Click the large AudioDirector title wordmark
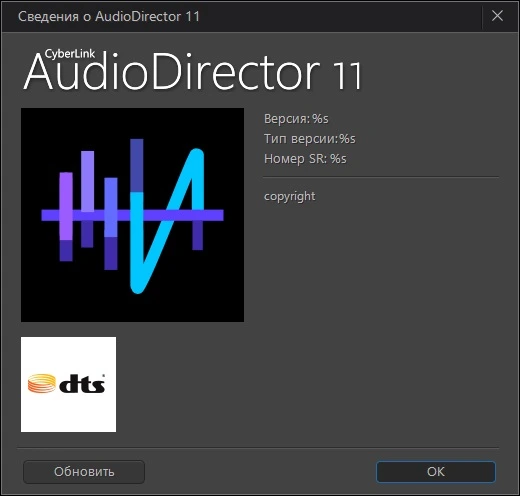The height and width of the screenshot is (496, 520). click(172, 72)
